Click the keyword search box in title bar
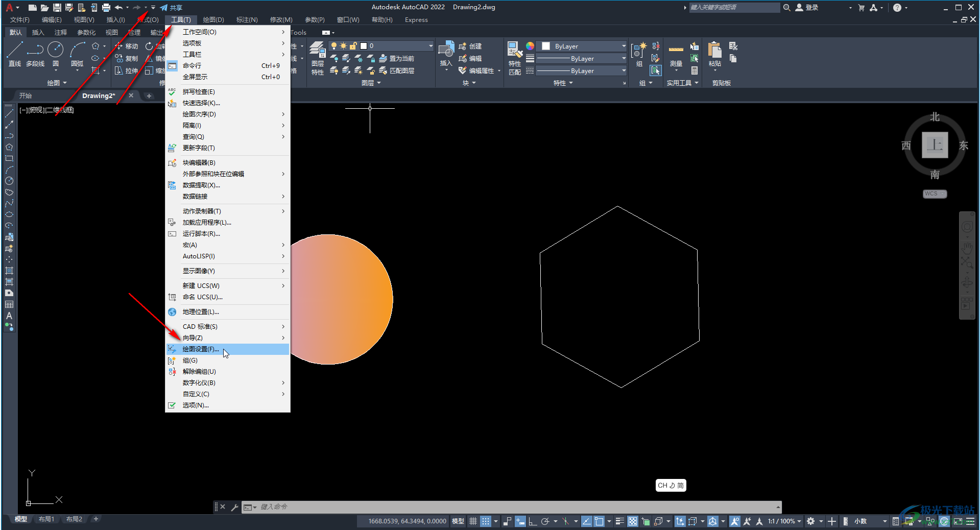The width and height of the screenshot is (980, 530). pos(734,7)
